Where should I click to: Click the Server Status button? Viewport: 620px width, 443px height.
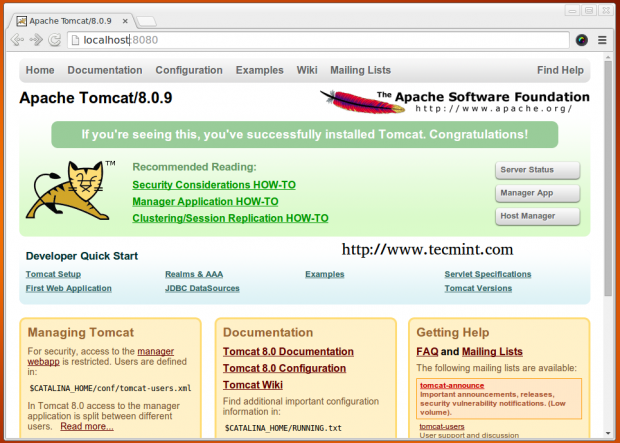click(537, 170)
